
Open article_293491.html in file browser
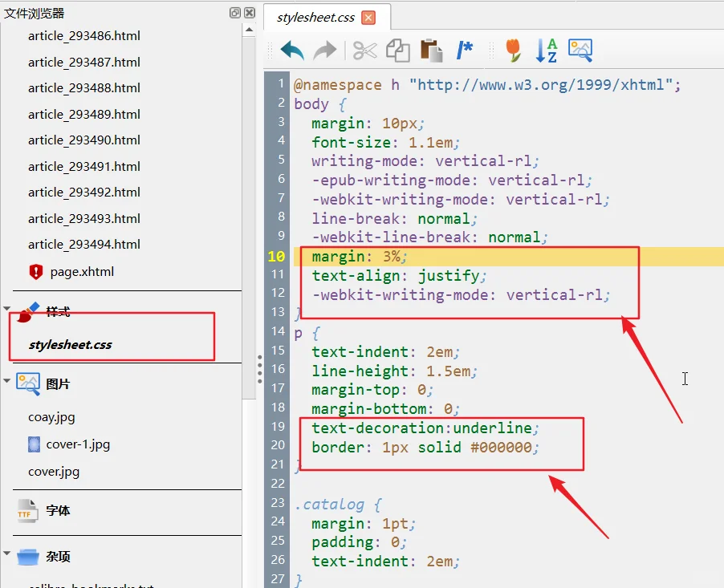point(84,166)
